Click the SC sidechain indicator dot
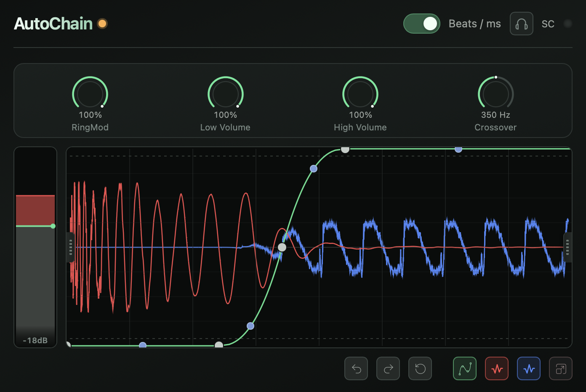586x392 pixels. click(567, 24)
